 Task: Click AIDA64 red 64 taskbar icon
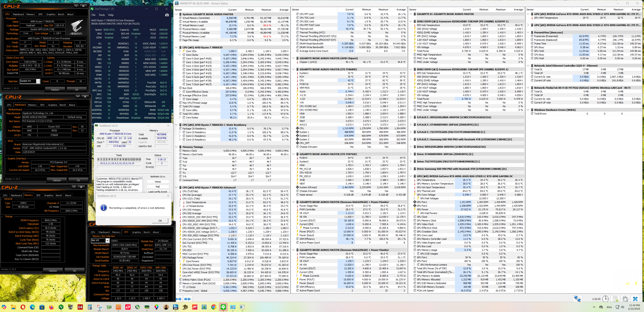click(x=80, y=307)
